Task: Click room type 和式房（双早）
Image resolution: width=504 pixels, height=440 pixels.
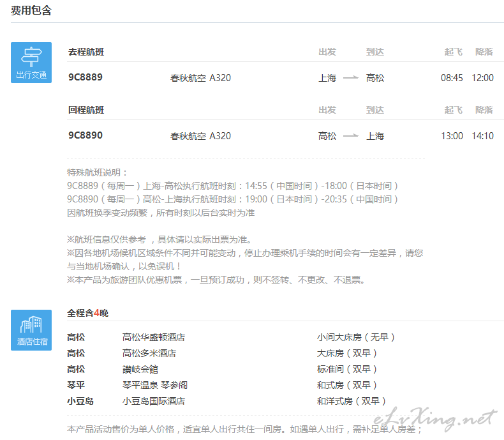Action: pos(347,385)
